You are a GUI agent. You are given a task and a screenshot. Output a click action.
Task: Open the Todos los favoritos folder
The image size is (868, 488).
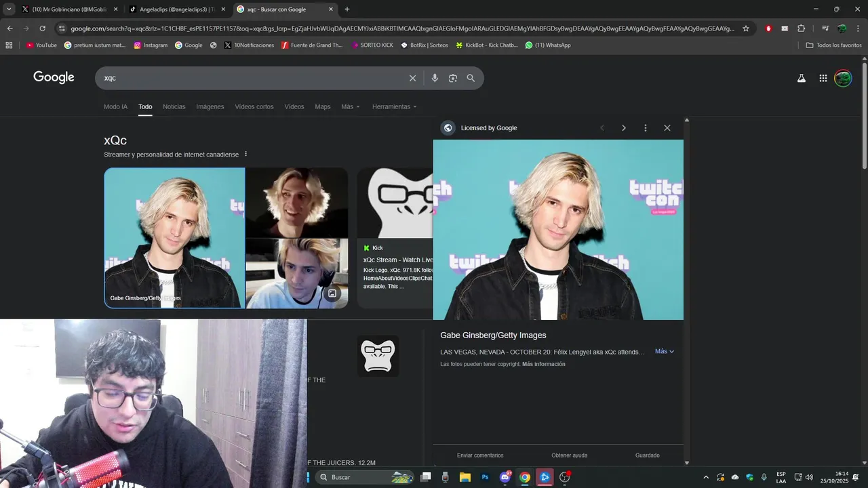click(834, 45)
